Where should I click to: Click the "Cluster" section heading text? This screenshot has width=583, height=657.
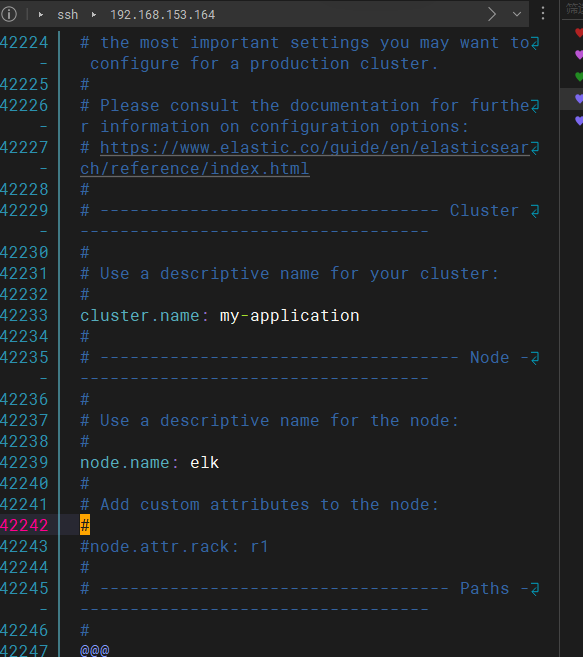tap(484, 210)
